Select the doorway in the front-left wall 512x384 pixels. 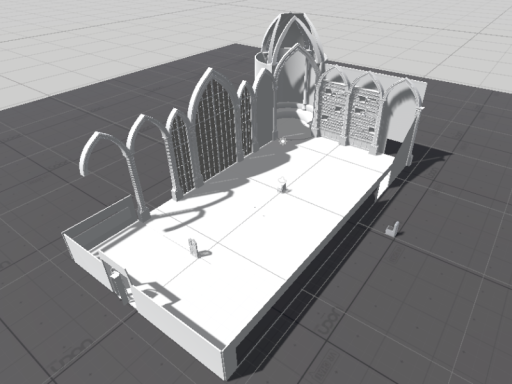(x=117, y=282)
